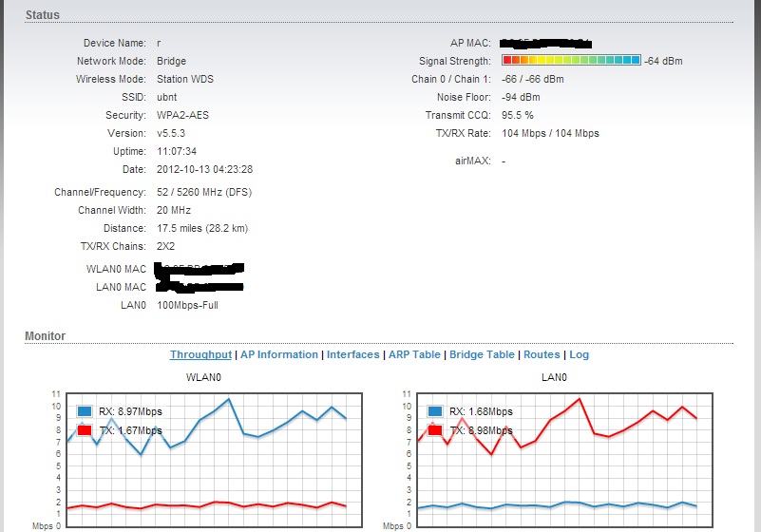Click the Security value WPA2-AES
The height and width of the screenshot is (532, 761).
(182, 115)
